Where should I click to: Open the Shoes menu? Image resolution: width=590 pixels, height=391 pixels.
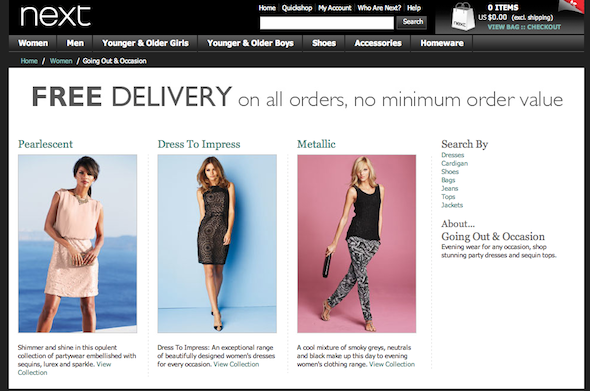tap(324, 43)
